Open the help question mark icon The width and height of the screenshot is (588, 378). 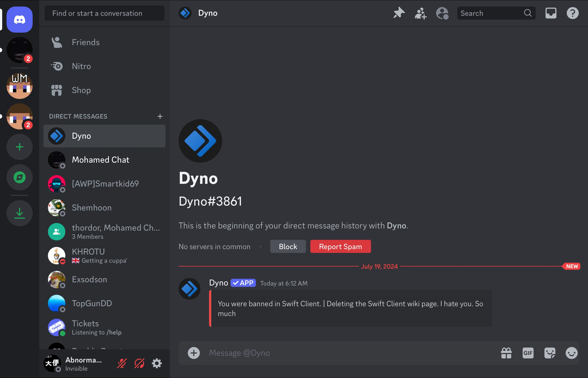click(572, 13)
